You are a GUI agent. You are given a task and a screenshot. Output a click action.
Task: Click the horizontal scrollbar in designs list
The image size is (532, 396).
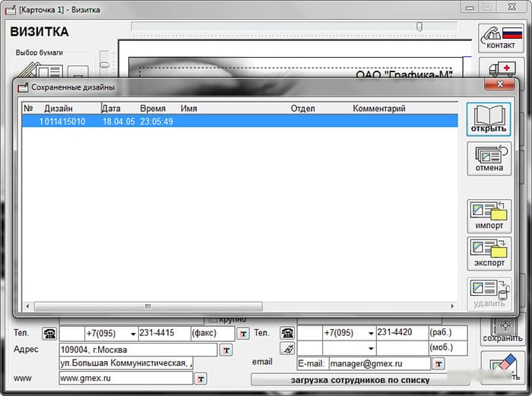point(149,306)
